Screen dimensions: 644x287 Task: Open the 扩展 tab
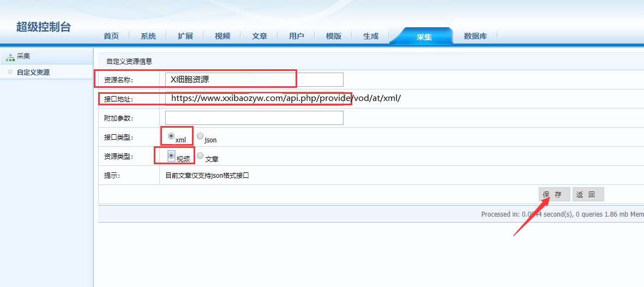[x=185, y=36]
